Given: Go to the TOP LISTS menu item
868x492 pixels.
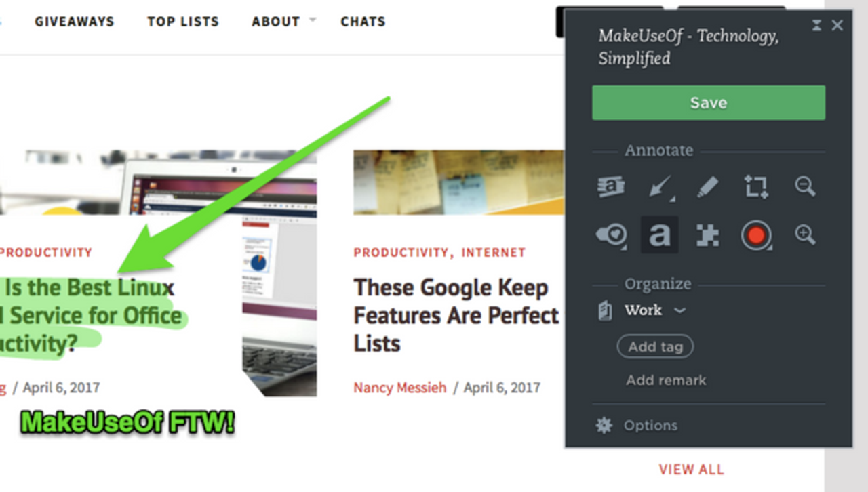Looking at the screenshot, I should [x=183, y=22].
